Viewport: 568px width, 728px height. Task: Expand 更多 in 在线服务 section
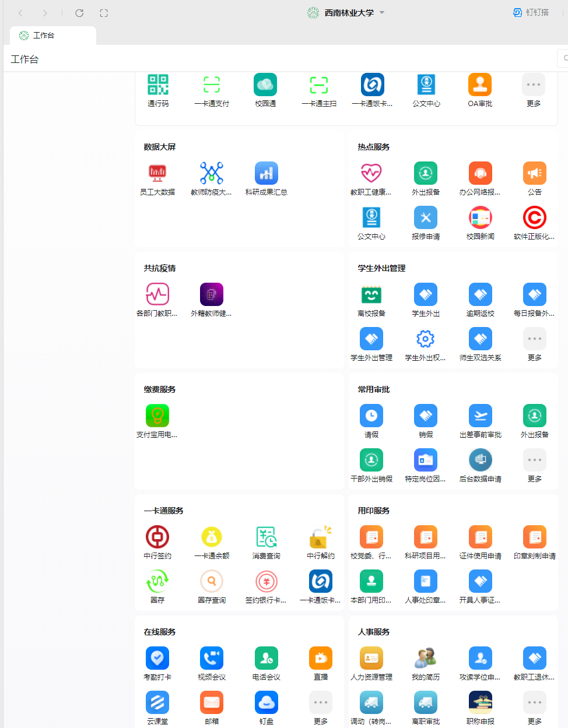click(x=320, y=703)
